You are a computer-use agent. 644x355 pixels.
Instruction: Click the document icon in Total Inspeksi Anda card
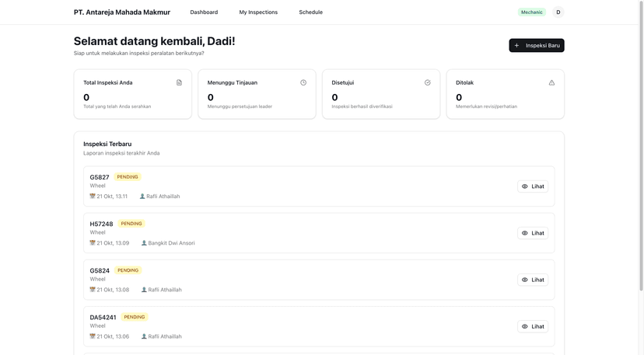click(x=179, y=82)
